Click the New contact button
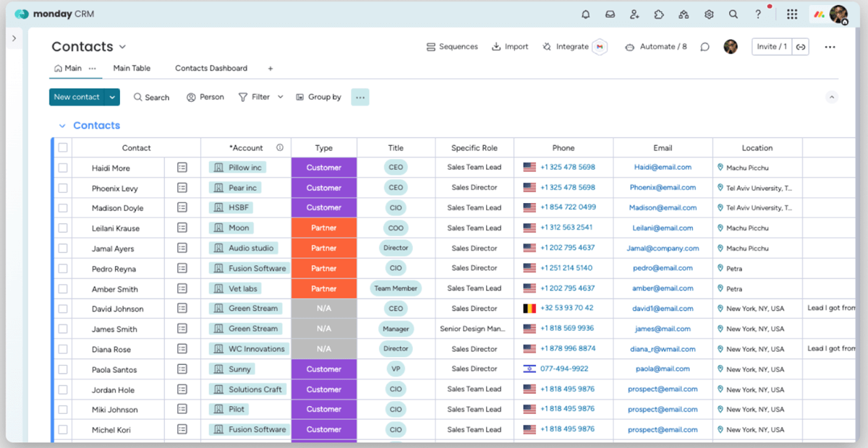 click(x=77, y=97)
